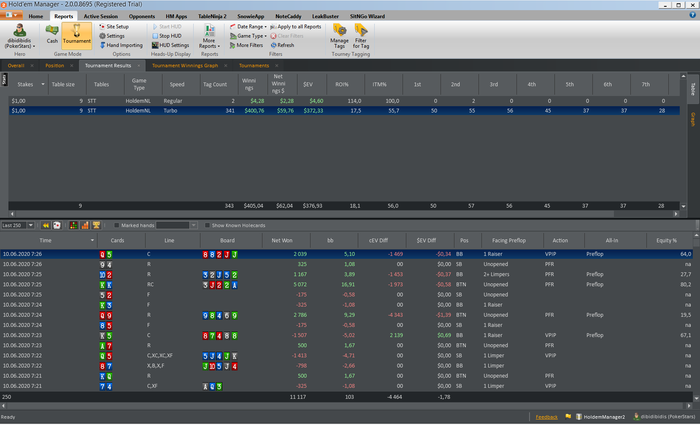The image size is (700, 425).
Task: Click the hands list bottom horizontal scrollbar
Action: 346,406
